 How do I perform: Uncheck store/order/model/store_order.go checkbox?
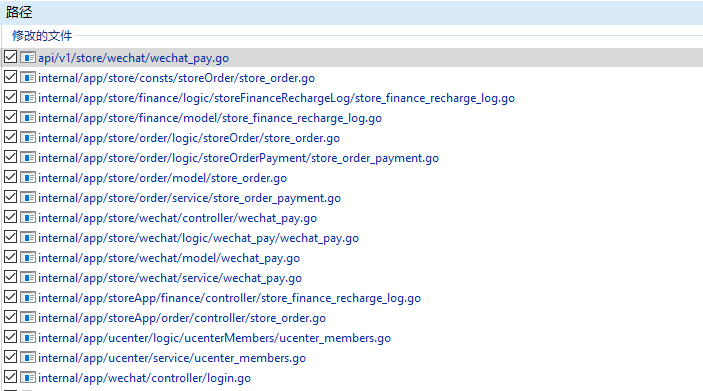(x=10, y=177)
